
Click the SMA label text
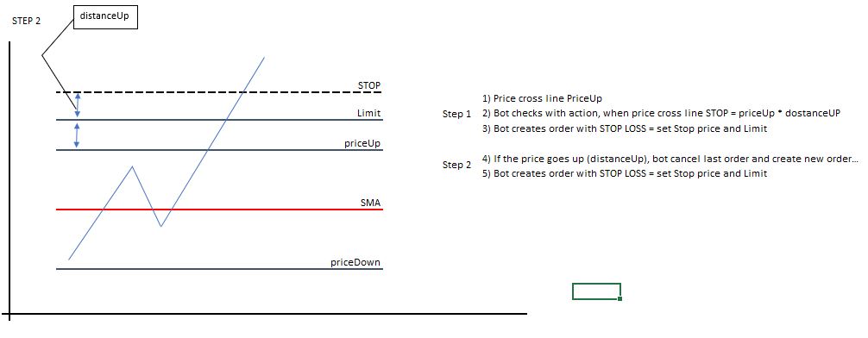click(370, 203)
